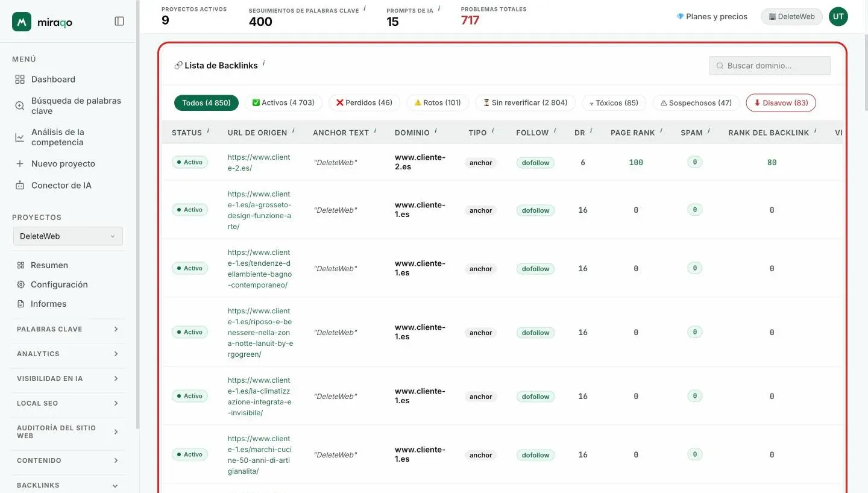Filter by Sin reverificar (2 804)

coord(525,103)
